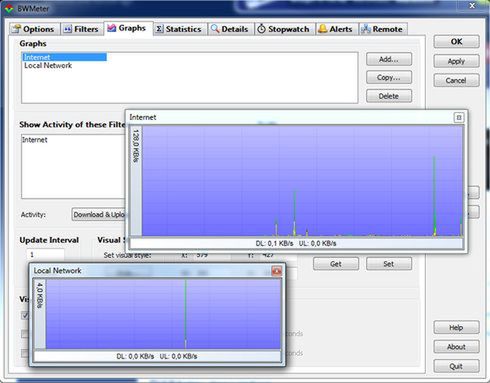
Task: Click the Local Network DL/UL status text
Action: pyautogui.click(x=157, y=356)
